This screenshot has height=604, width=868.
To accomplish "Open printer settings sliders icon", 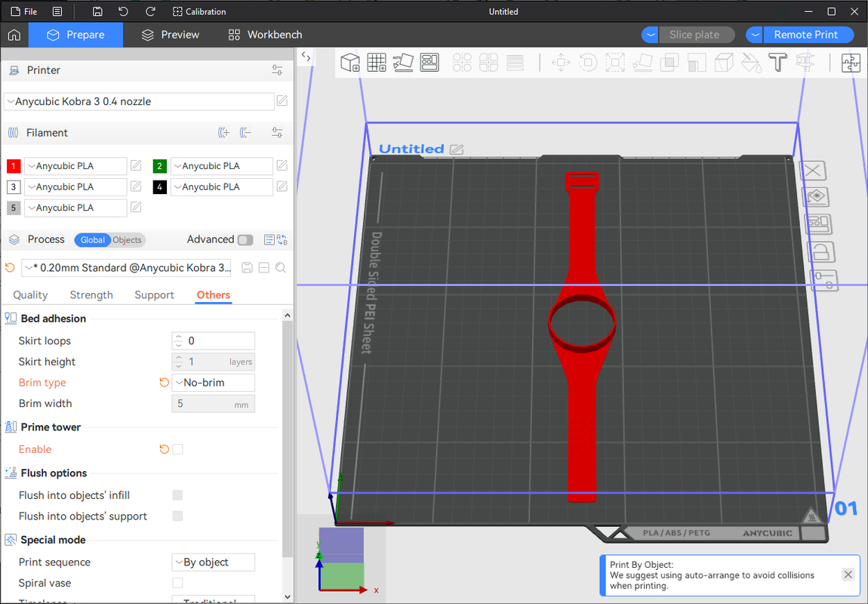I will pyautogui.click(x=277, y=70).
